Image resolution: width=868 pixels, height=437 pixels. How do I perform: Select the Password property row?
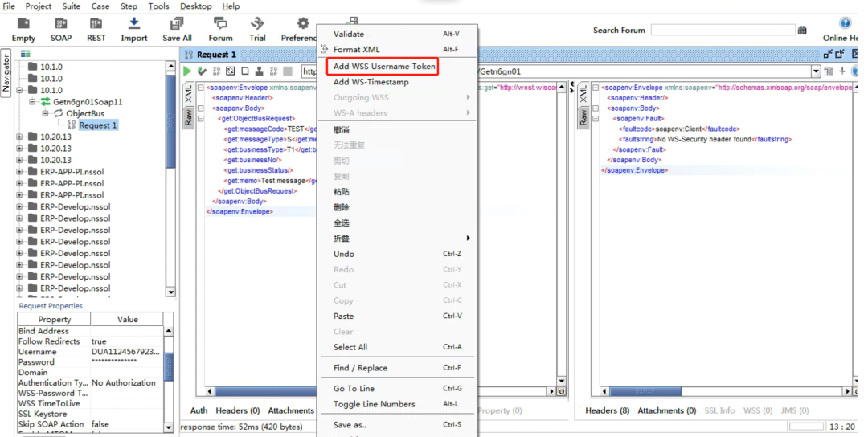[x=91, y=361]
